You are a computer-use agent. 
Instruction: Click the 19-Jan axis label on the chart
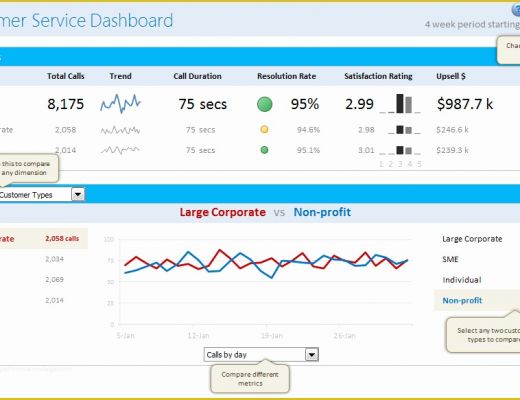pos(271,335)
